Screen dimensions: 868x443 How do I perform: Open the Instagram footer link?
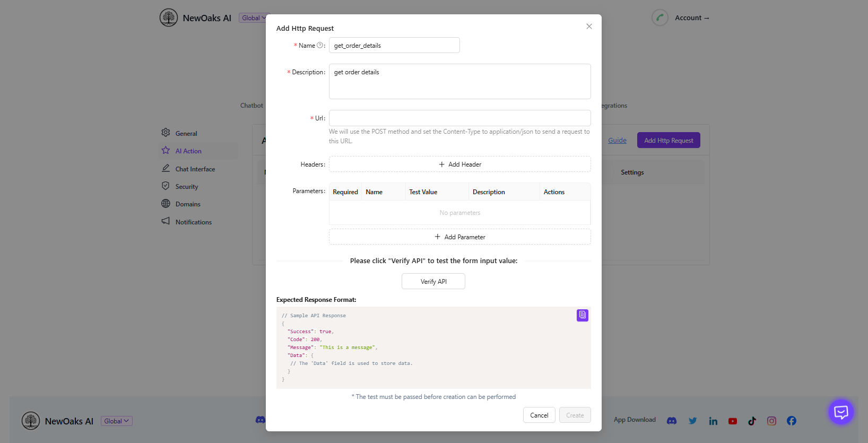coord(772,421)
